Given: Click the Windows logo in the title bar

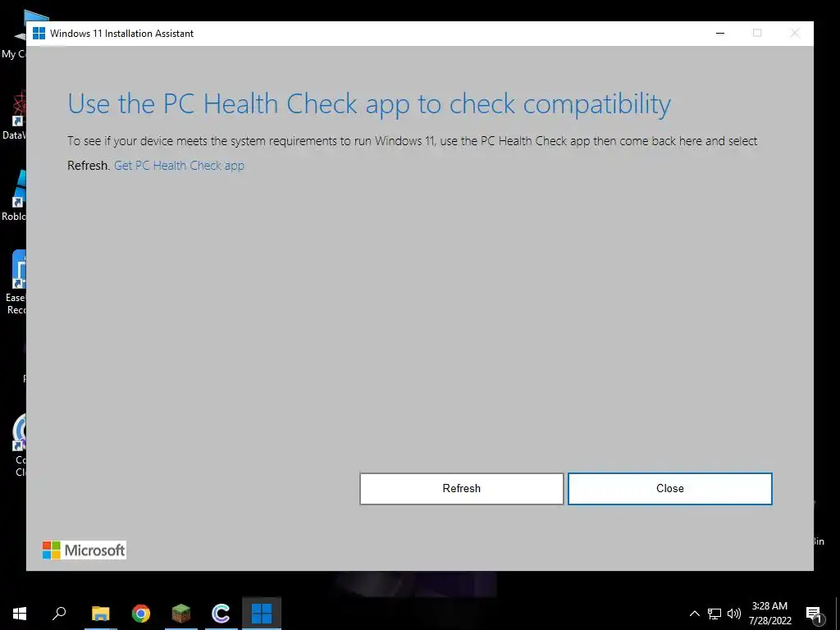Looking at the screenshot, I should 39,33.
